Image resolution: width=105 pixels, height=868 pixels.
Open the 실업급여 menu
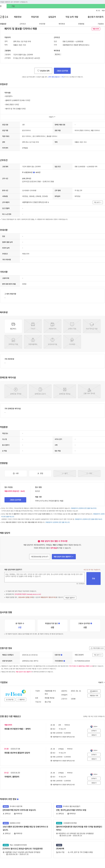tap(52, 17)
